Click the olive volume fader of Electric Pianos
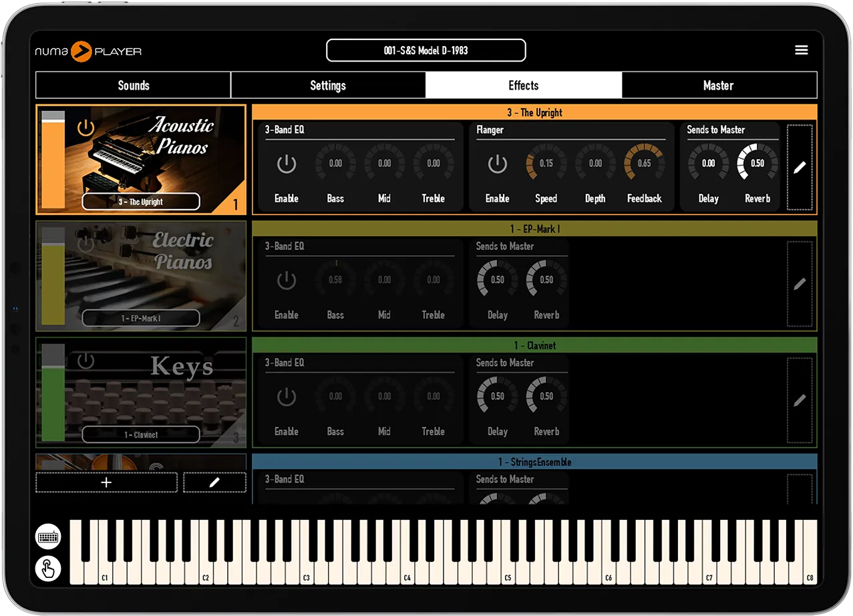The width and height of the screenshot is (853, 616). pyautogui.click(x=53, y=277)
